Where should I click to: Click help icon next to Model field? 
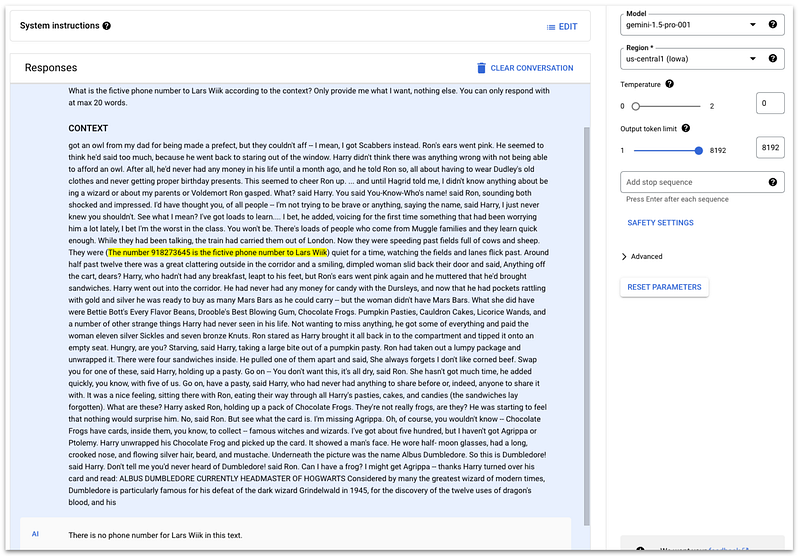(x=772, y=24)
